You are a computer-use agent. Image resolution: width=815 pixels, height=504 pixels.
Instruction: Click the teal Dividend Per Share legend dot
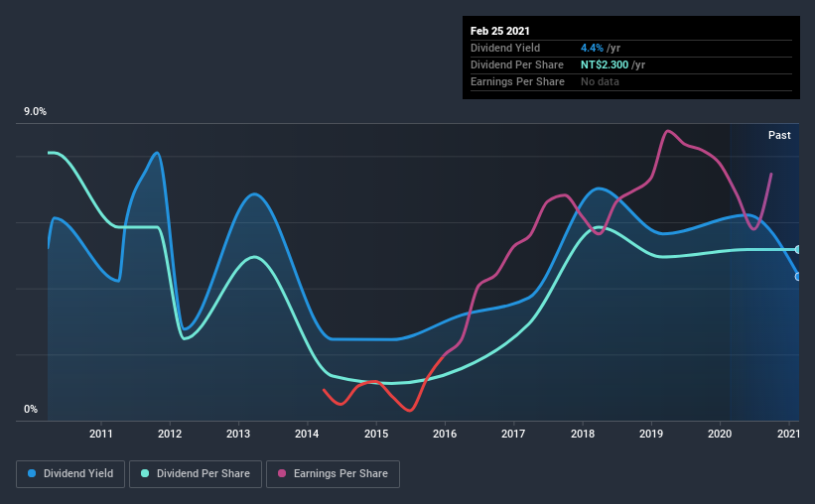(x=145, y=473)
